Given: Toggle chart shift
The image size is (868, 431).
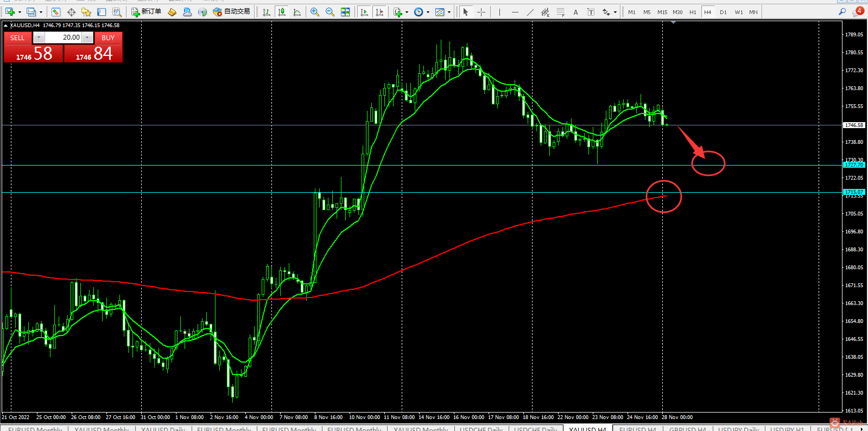Looking at the screenshot, I should 379,12.
